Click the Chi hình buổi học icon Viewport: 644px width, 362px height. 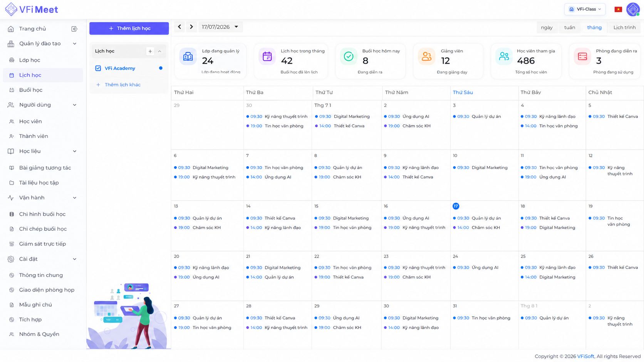pos(12,214)
